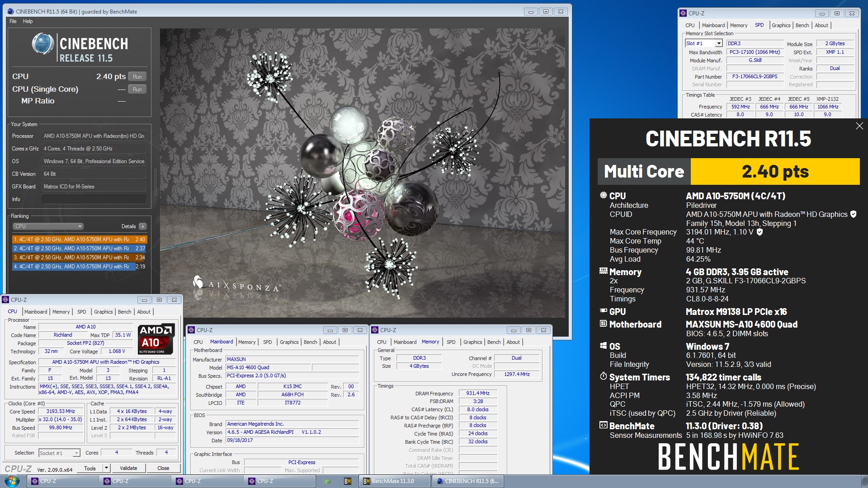This screenshot has width=868, height=488.
Task: Click the DRAM Frequency value 931.4 MHz
Action: (x=478, y=394)
